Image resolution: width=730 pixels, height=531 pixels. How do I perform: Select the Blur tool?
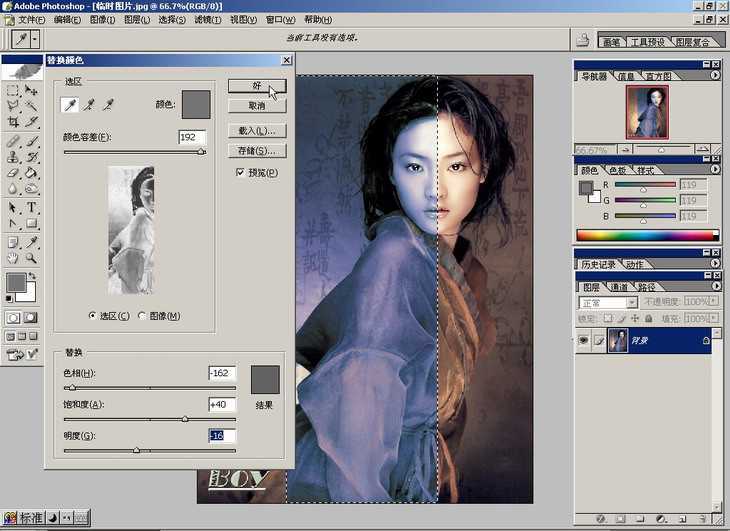point(13,188)
